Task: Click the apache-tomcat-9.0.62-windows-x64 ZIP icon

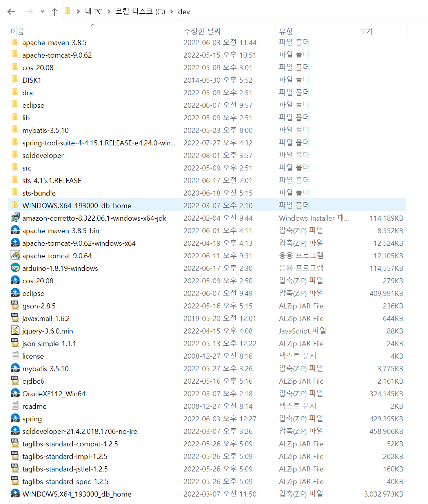Action: point(15,243)
